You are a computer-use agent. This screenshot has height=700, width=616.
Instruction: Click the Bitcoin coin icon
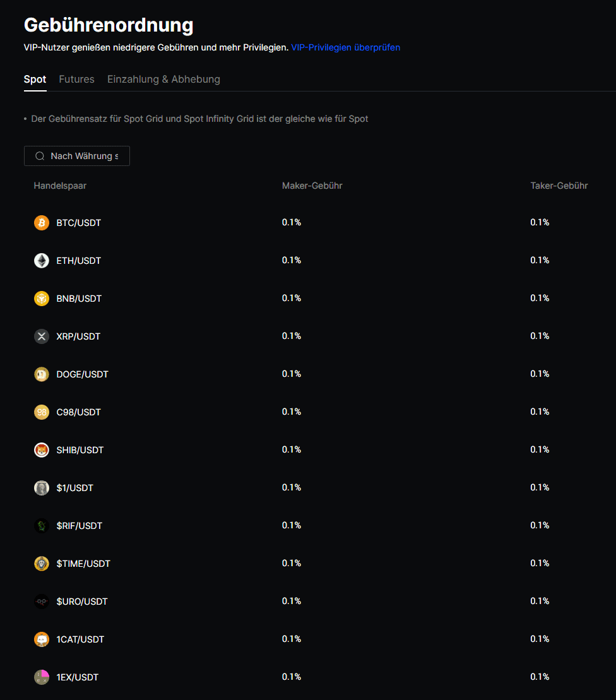click(x=42, y=223)
